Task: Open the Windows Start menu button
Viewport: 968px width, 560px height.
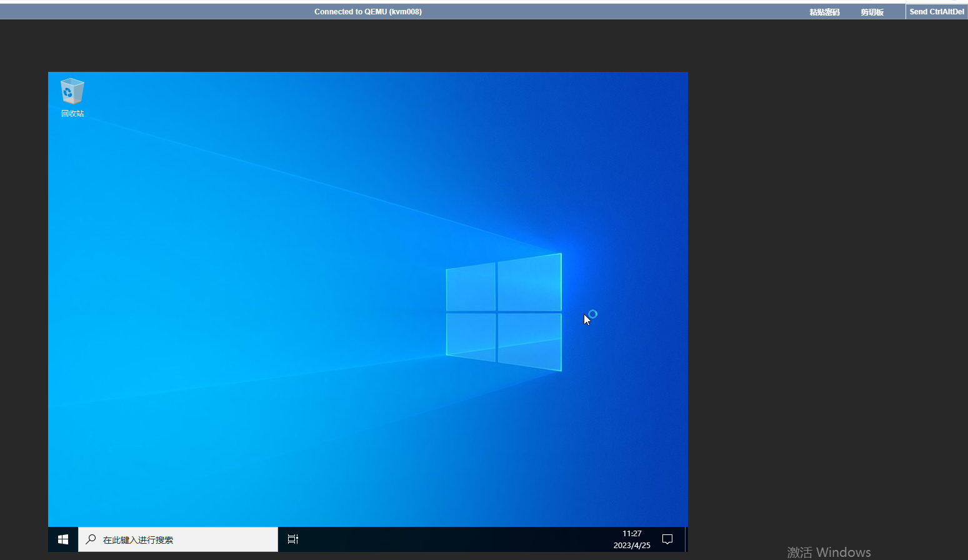Action: tap(63, 539)
